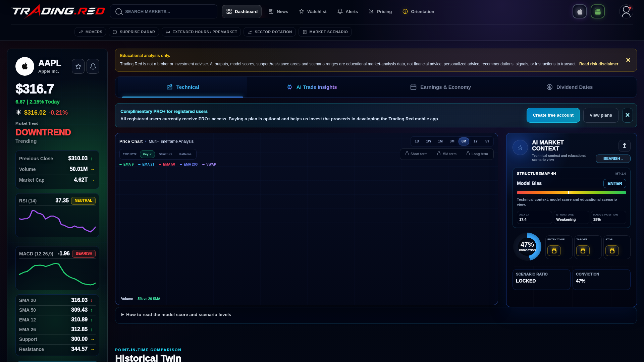Screen dimensions: 644x362
Task: Open Surprise Radar
Action: click(134, 32)
